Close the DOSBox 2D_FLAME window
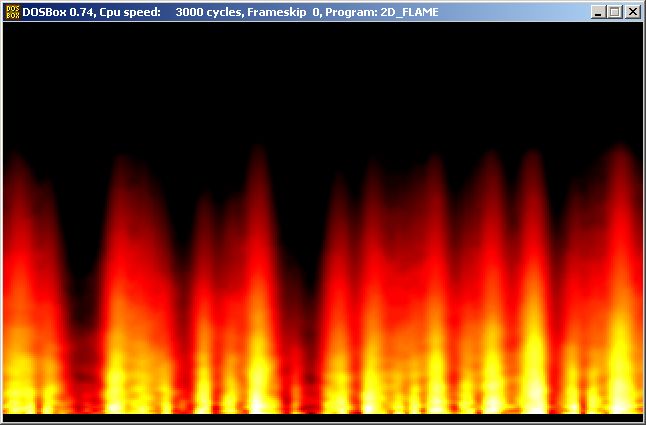The width and height of the screenshot is (646, 425). point(632,12)
